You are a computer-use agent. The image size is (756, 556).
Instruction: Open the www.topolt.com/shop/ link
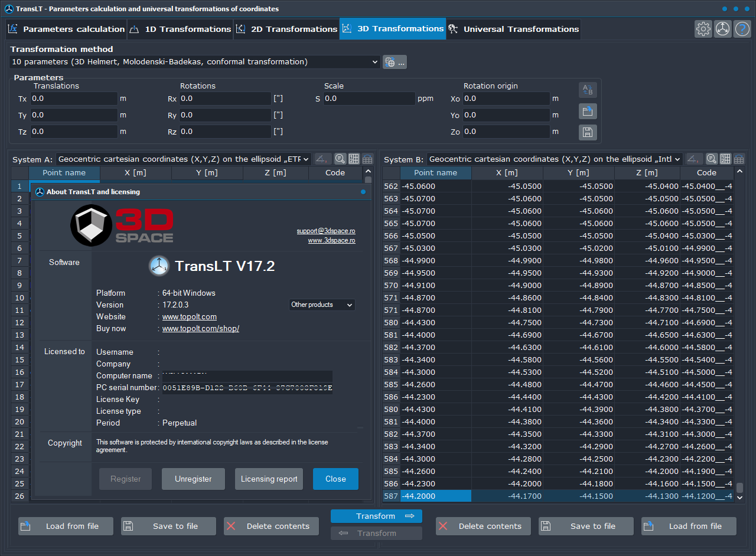pos(201,328)
